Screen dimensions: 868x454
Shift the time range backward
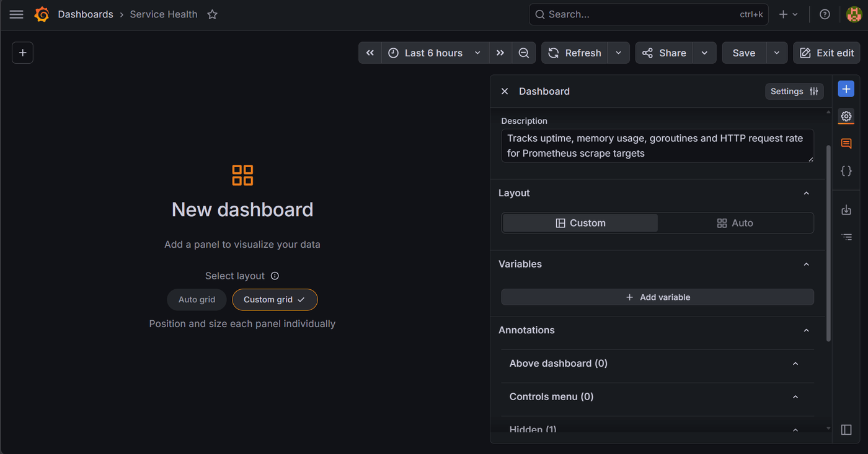pyautogui.click(x=370, y=53)
